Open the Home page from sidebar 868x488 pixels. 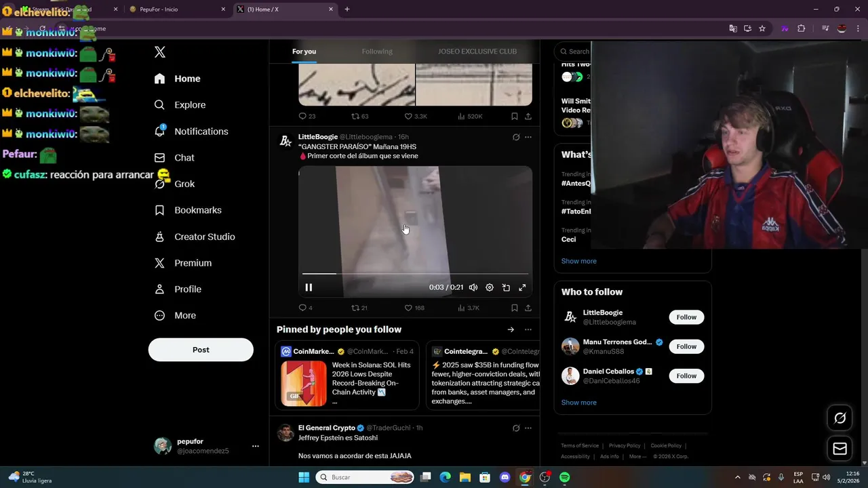click(x=178, y=79)
